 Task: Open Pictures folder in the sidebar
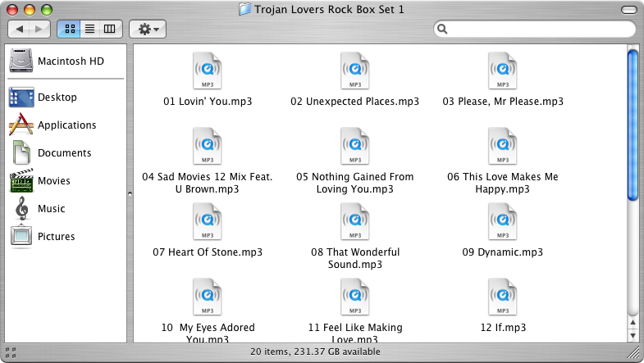click(43, 237)
